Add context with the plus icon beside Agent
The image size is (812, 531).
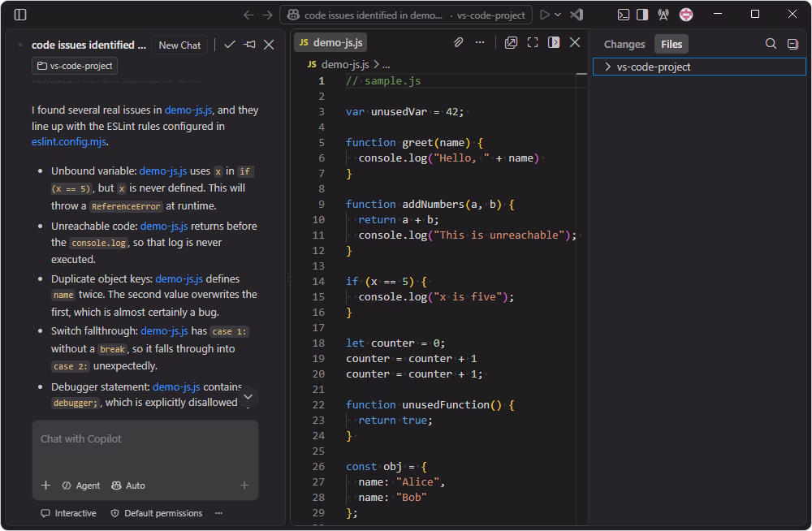click(46, 485)
